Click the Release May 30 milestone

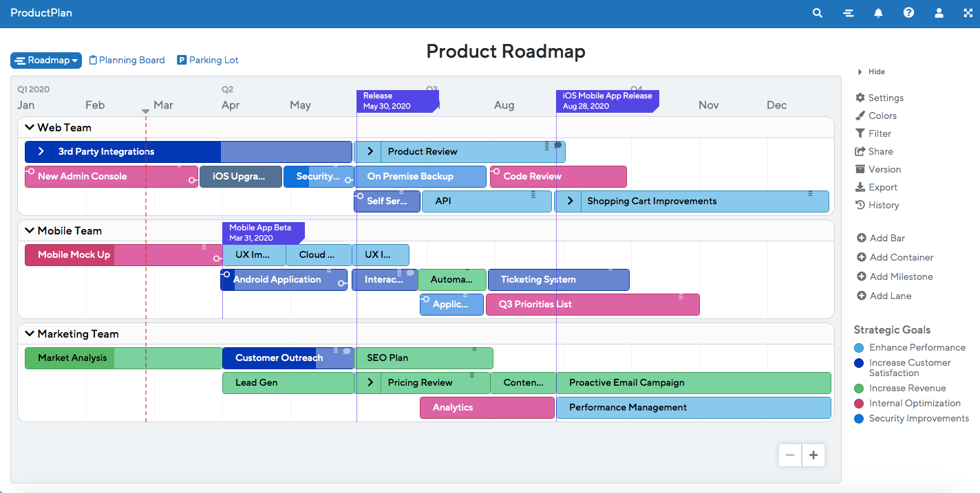398,101
